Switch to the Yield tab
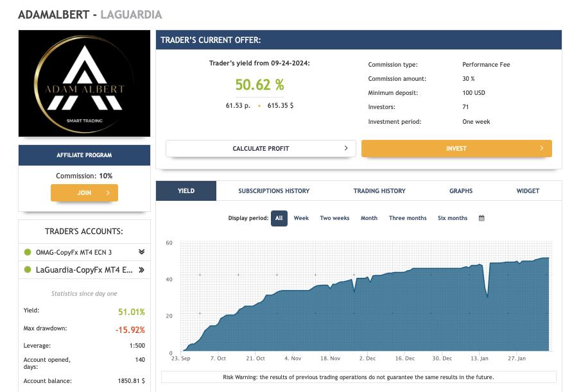 [186, 191]
